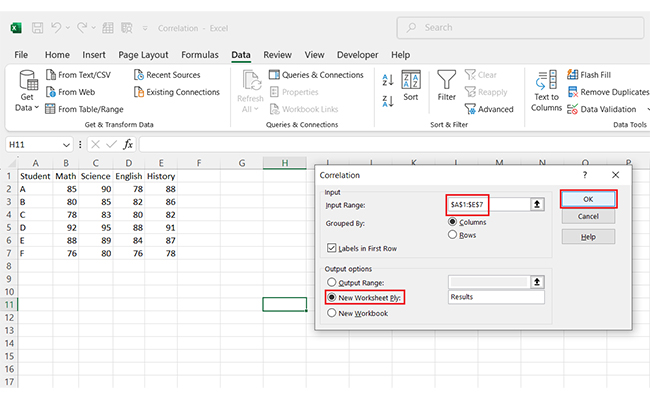Click the Help button in Correlation dialog

[x=588, y=237]
